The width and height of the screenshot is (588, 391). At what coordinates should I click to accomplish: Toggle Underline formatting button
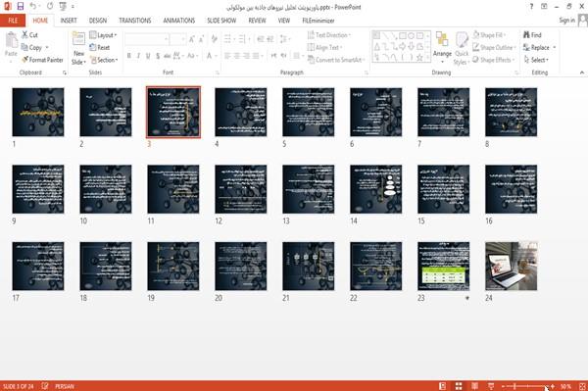point(148,56)
